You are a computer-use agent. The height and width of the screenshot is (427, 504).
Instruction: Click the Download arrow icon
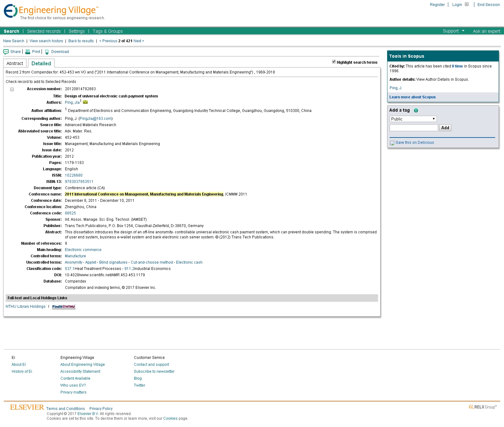coord(47,52)
